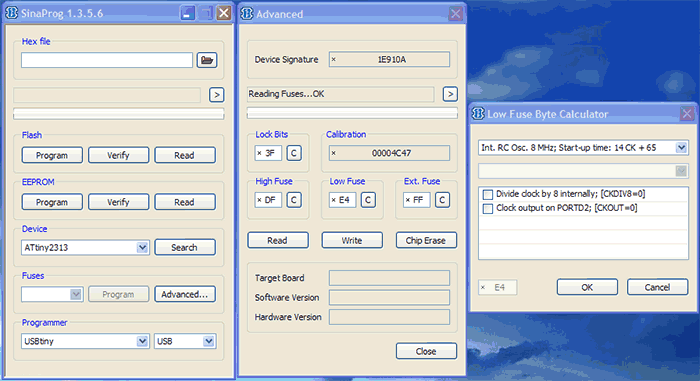Click SinaProg progress bar
The height and width of the screenshot is (381, 700).
tap(119, 114)
